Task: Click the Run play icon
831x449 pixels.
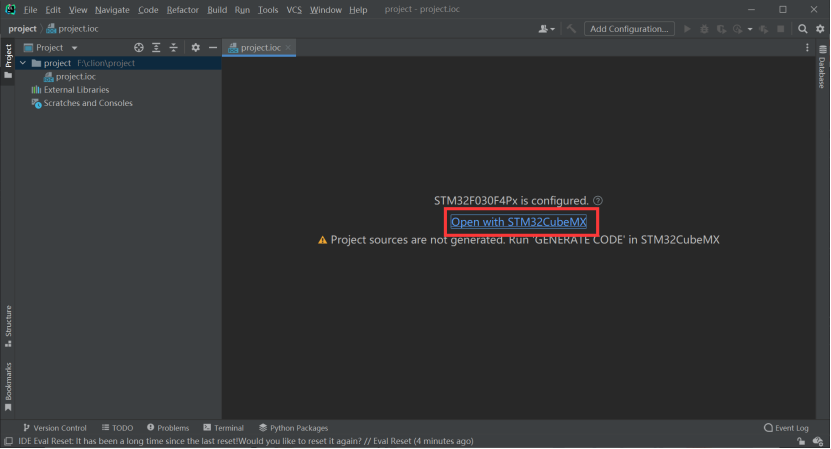Action: click(687, 29)
